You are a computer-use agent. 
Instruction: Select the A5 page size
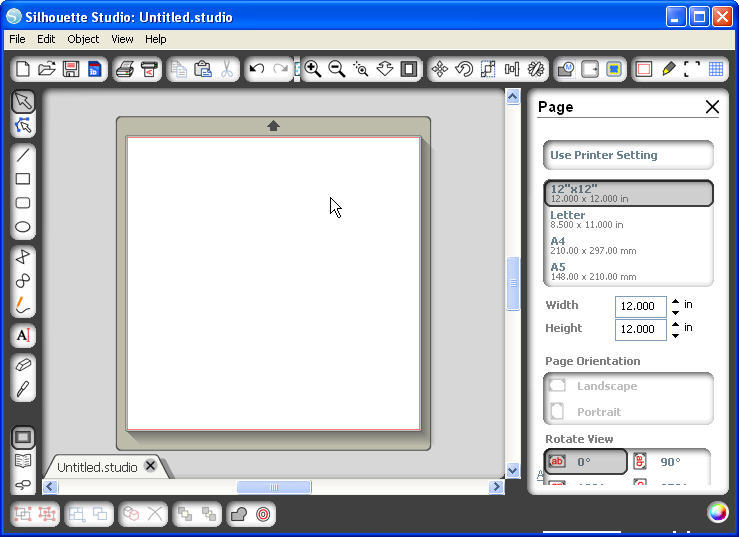click(x=628, y=271)
